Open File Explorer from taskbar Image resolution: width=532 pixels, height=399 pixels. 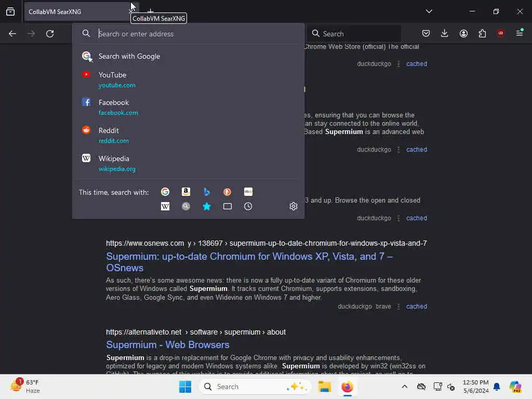coord(324,387)
